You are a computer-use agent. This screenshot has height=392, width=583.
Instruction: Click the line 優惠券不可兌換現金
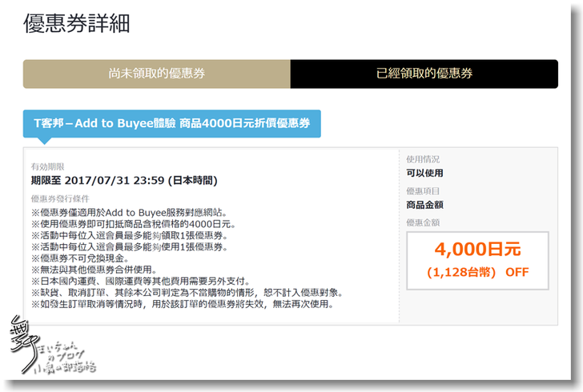coord(80,258)
